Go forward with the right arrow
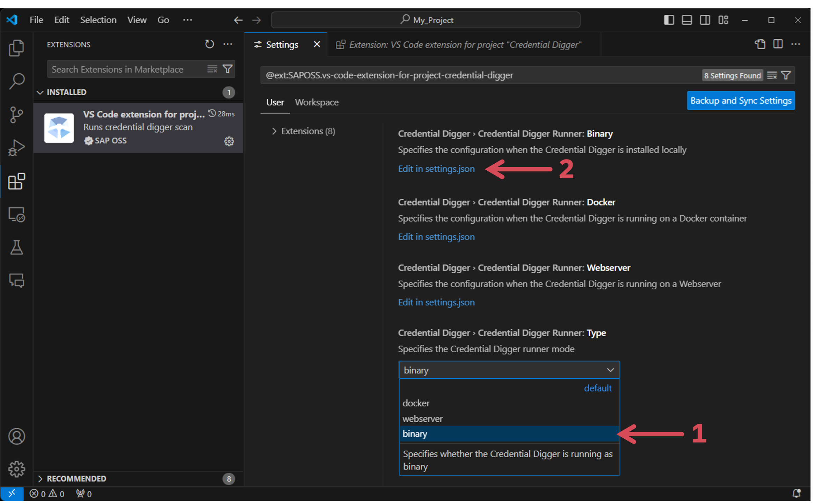This screenshot has width=814, height=504. point(256,20)
